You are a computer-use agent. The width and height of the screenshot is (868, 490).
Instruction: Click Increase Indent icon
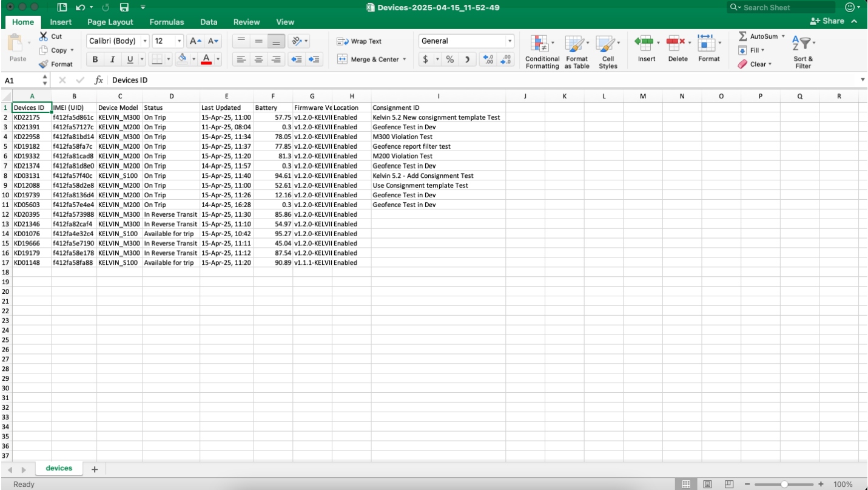point(314,60)
